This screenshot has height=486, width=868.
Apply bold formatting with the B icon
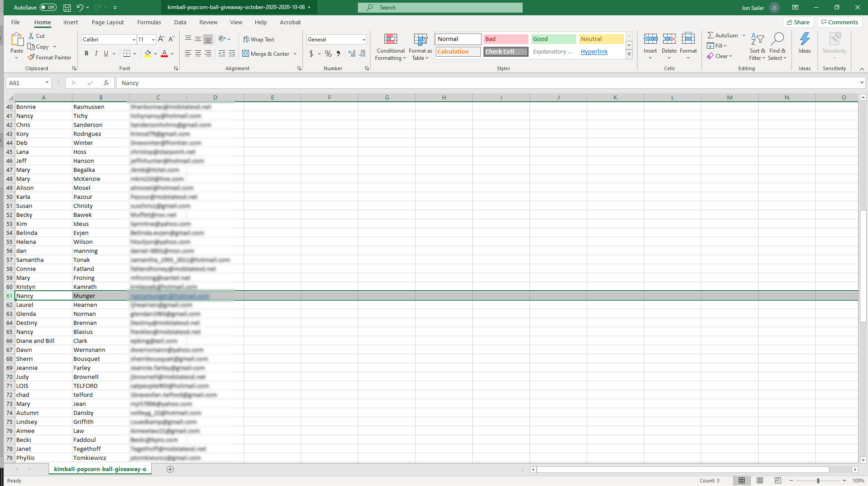coord(86,54)
